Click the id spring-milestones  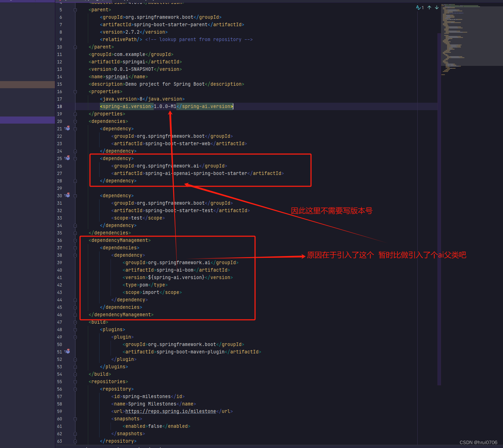pyautogui.click(x=147, y=396)
